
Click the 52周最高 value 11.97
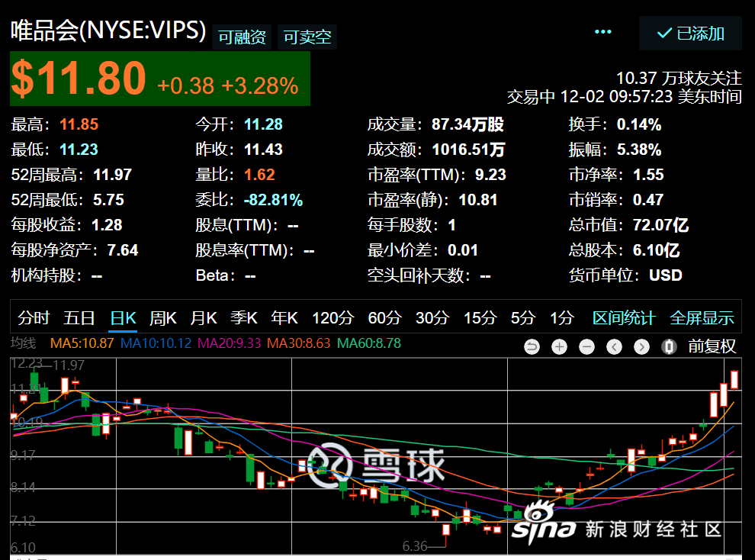click(x=112, y=174)
